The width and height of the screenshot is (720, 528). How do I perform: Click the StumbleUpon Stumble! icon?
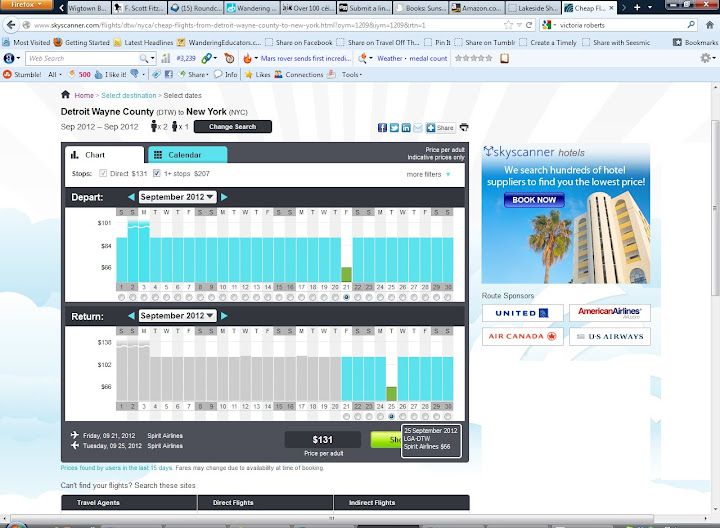pos(7,74)
